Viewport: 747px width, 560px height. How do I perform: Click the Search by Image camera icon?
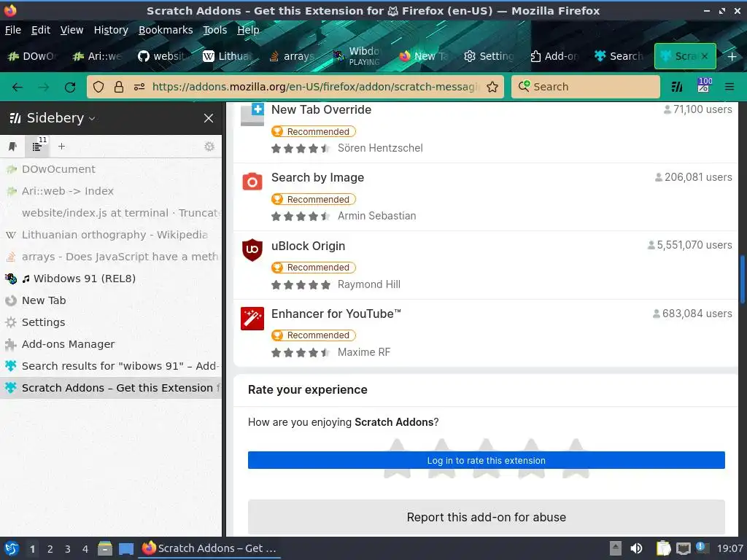252,182
